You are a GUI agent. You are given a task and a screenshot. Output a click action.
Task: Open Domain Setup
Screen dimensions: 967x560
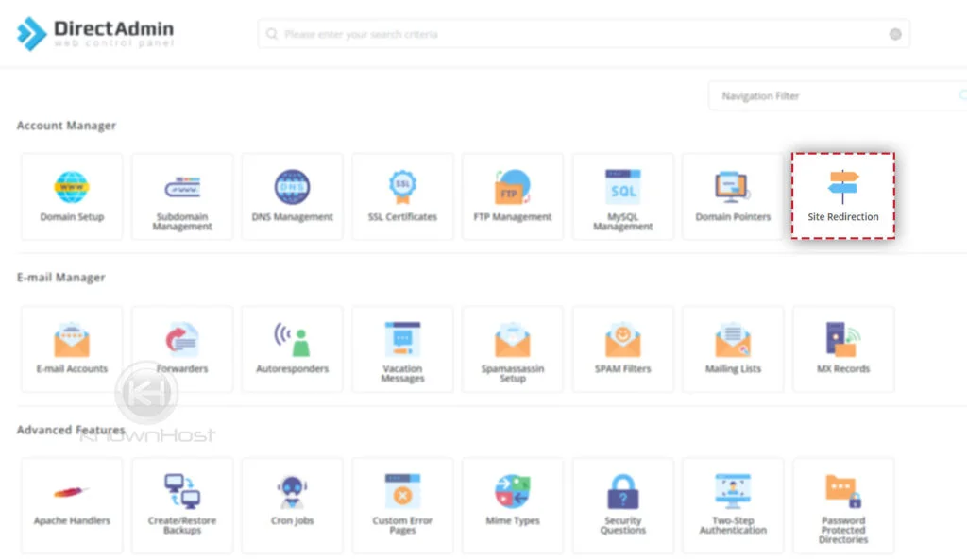[72, 196]
